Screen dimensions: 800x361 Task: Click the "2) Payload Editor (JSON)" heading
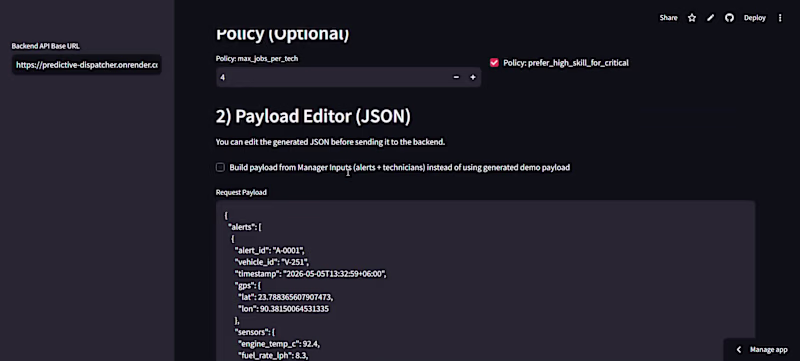click(x=313, y=116)
